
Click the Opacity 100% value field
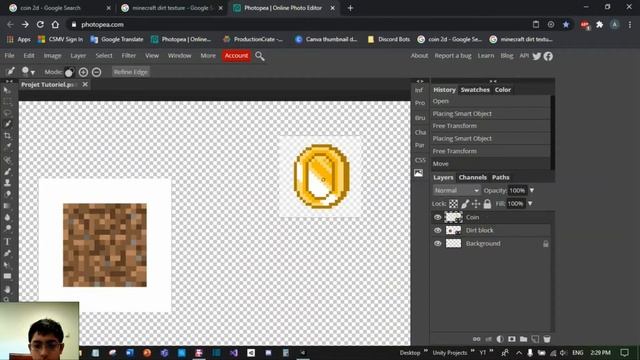pos(517,190)
